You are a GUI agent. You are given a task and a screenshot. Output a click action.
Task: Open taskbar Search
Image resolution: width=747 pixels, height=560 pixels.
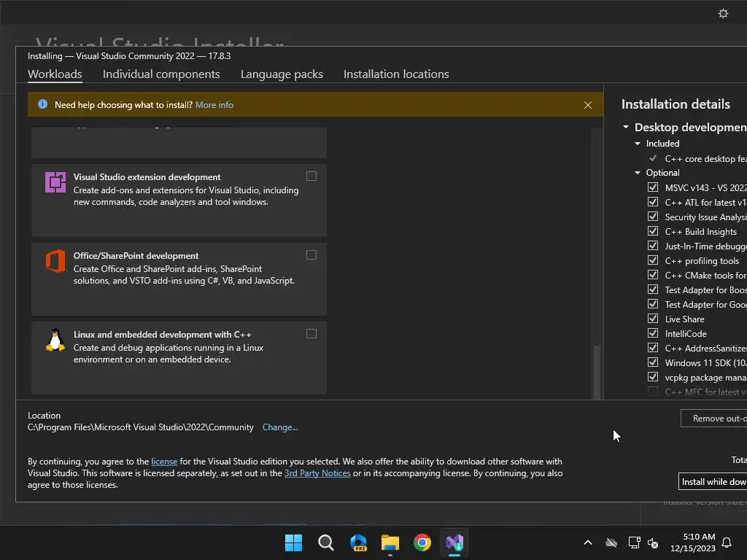pyautogui.click(x=326, y=542)
